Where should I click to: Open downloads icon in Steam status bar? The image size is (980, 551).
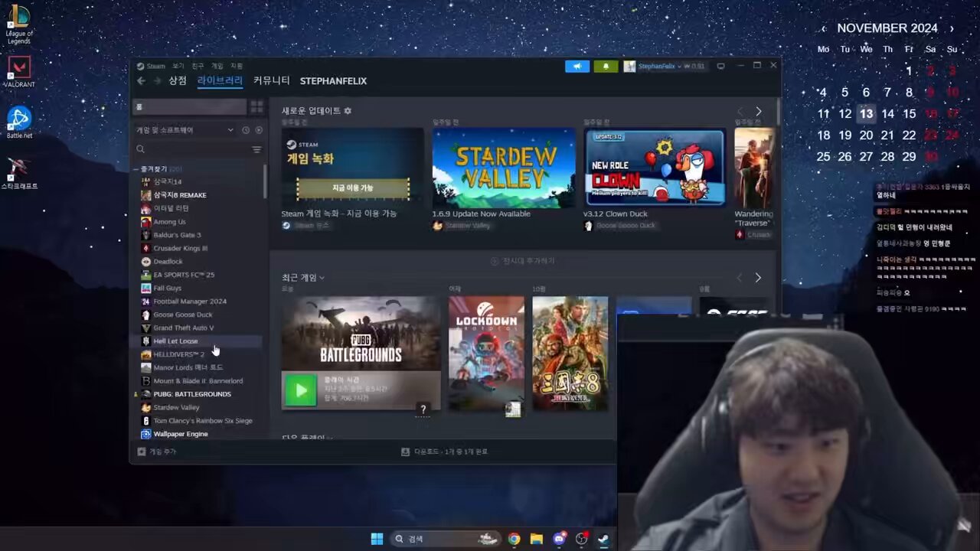(x=405, y=452)
